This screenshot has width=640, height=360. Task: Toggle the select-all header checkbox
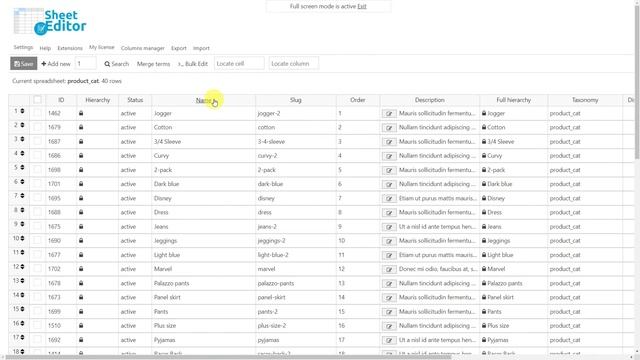tap(37, 99)
